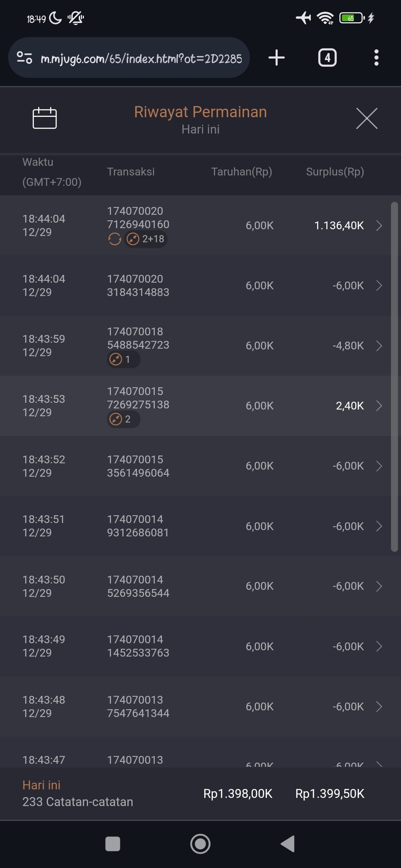
Task: Tap the site settings icon in address bar
Action: tap(25, 58)
